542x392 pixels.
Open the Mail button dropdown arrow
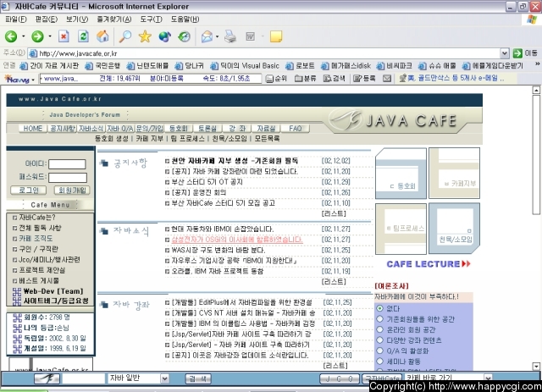coord(217,36)
